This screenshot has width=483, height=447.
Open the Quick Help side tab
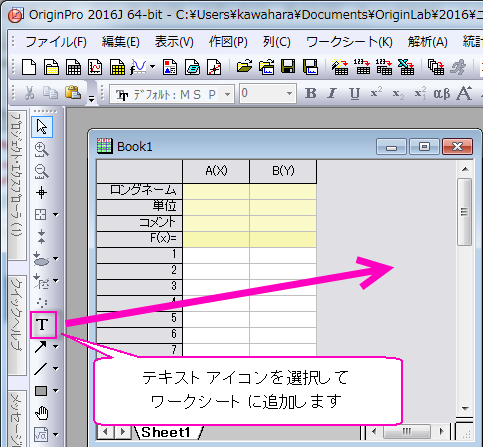point(17,325)
